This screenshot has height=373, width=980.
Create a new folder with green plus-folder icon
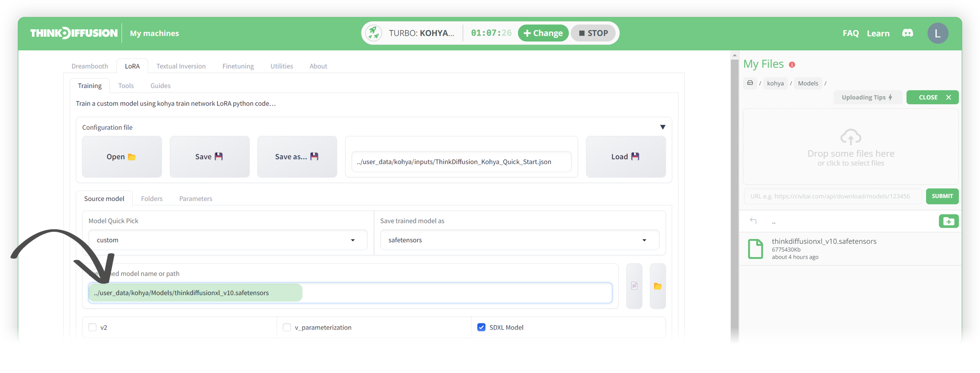[949, 221]
